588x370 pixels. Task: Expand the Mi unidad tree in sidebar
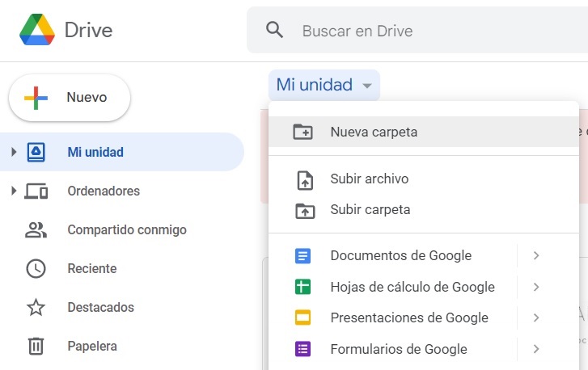(13, 152)
